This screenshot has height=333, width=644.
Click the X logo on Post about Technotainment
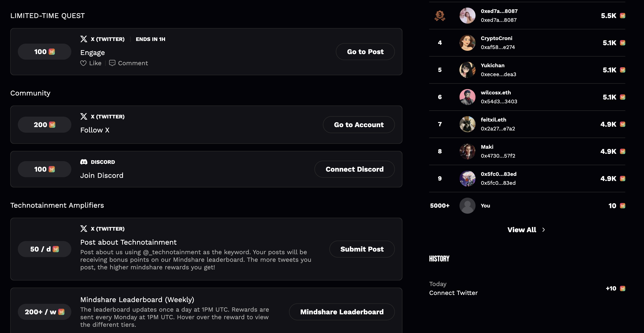84,229
